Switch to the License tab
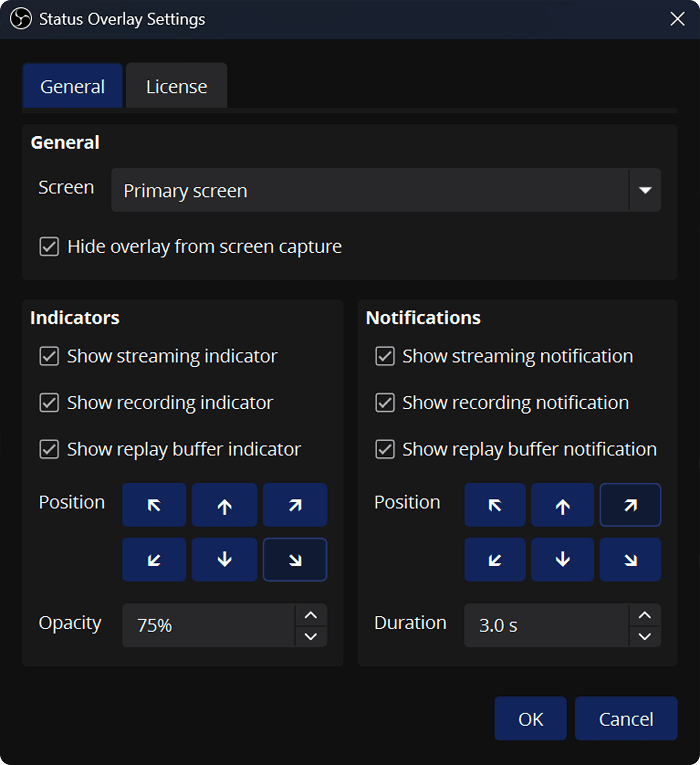This screenshot has height=765, width=700. coord(177,86)
